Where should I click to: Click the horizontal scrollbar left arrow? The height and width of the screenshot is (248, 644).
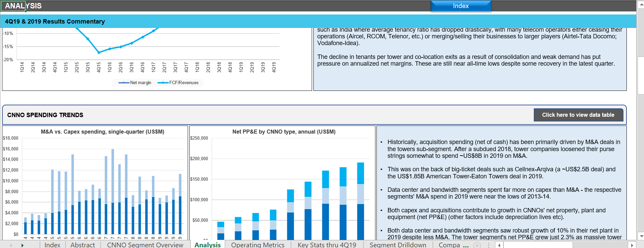499,245
